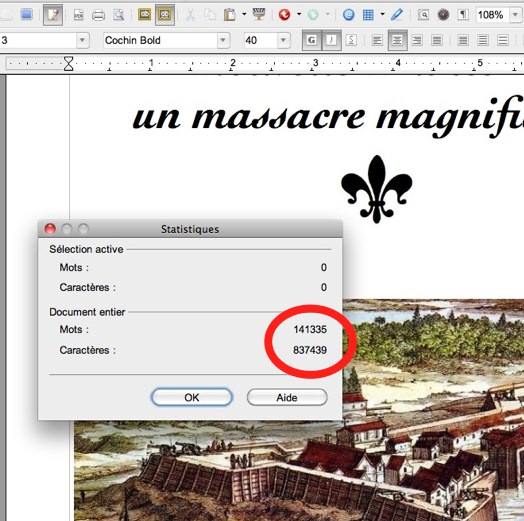Toggle Italic (I) formatting
The height and width of the screenshot is (521, 524).
pyautogui.click(x=331, y=40)
